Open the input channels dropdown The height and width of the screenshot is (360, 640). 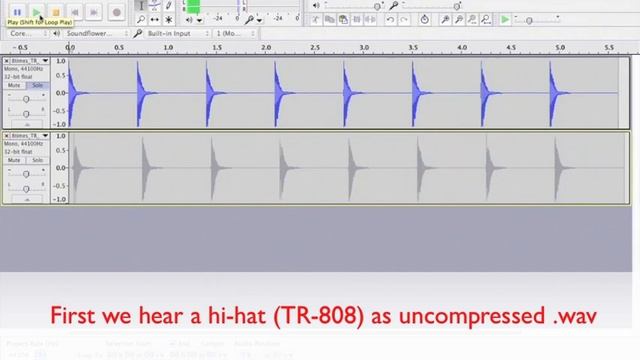pos(235,33)
